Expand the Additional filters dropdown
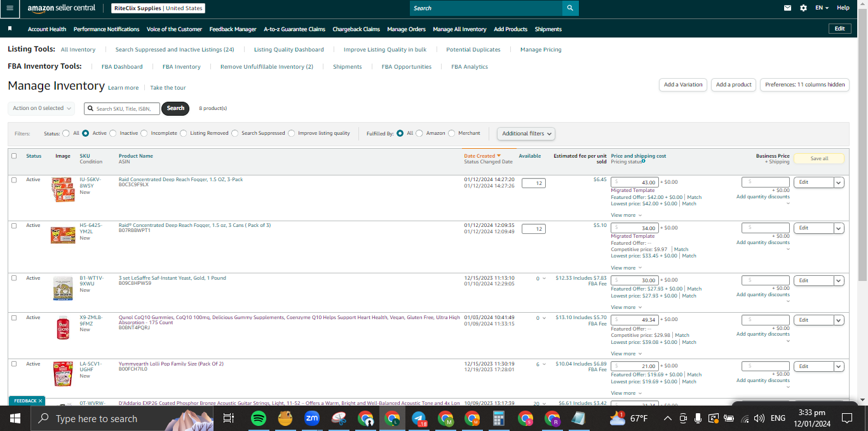This screenshot has height=431, width=868. point(526,133)
